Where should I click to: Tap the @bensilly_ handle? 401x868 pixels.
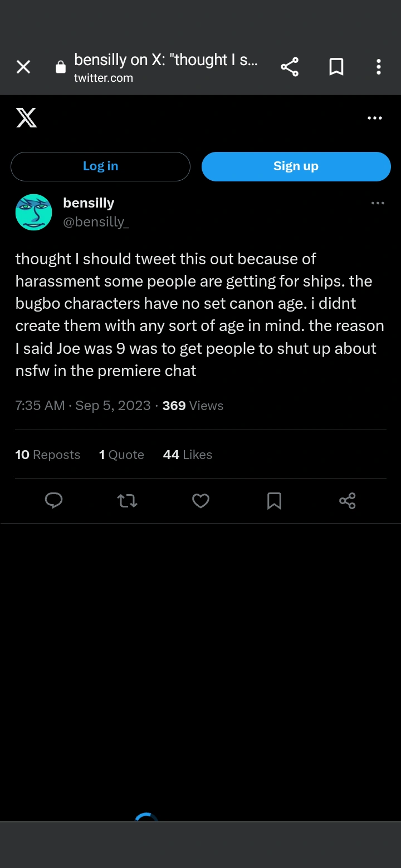tap(96, 222)
